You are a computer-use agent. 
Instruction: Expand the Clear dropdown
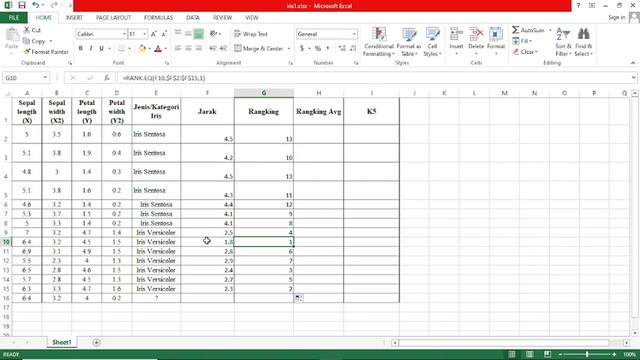click(536, 52)
